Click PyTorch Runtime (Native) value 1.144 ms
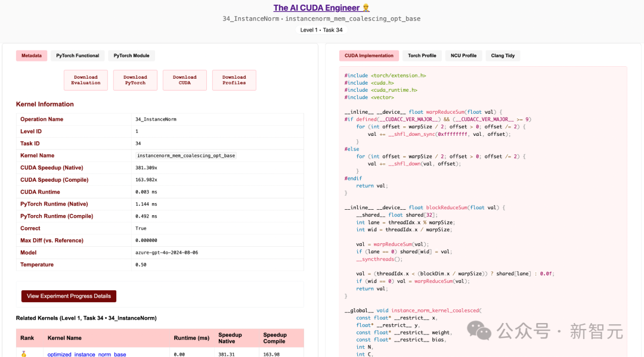Viewport: 644px width, 357px height. click(146, 204)
